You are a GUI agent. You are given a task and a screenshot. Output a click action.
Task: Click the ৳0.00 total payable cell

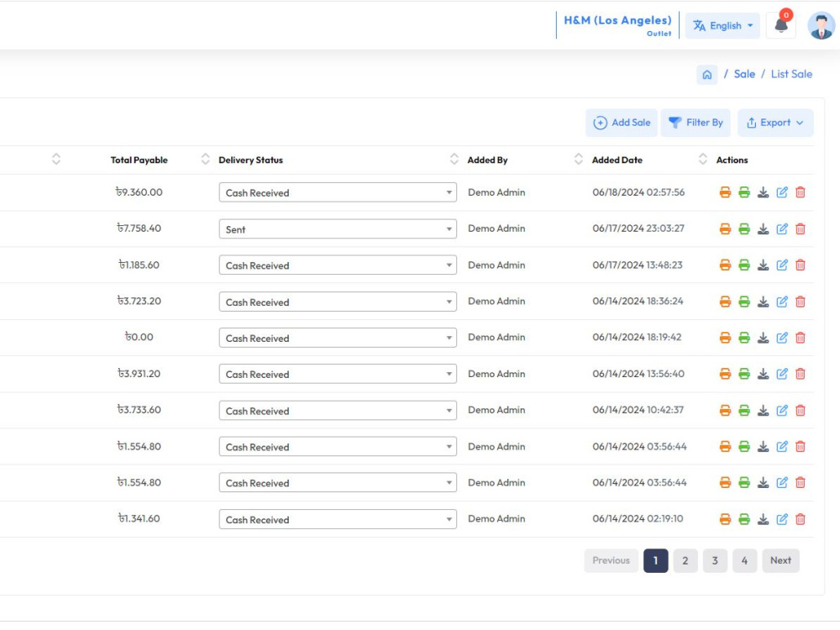tap(139, 337)
